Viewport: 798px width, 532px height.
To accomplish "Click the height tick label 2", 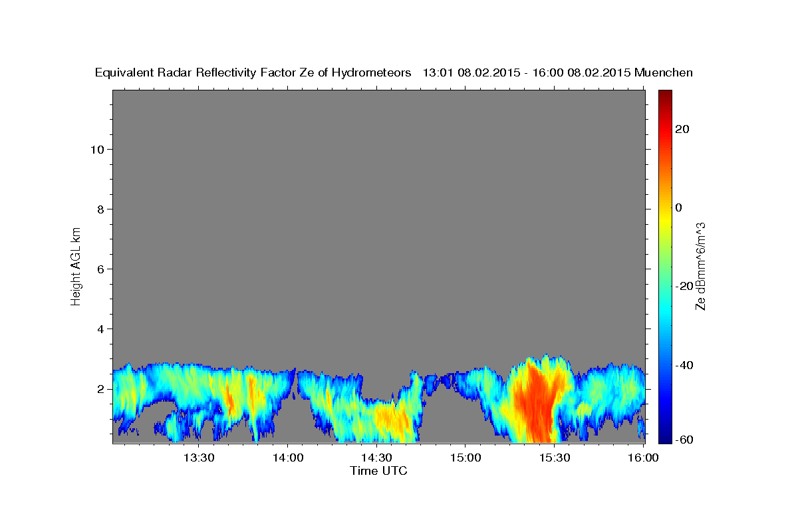I will [101, 389].
